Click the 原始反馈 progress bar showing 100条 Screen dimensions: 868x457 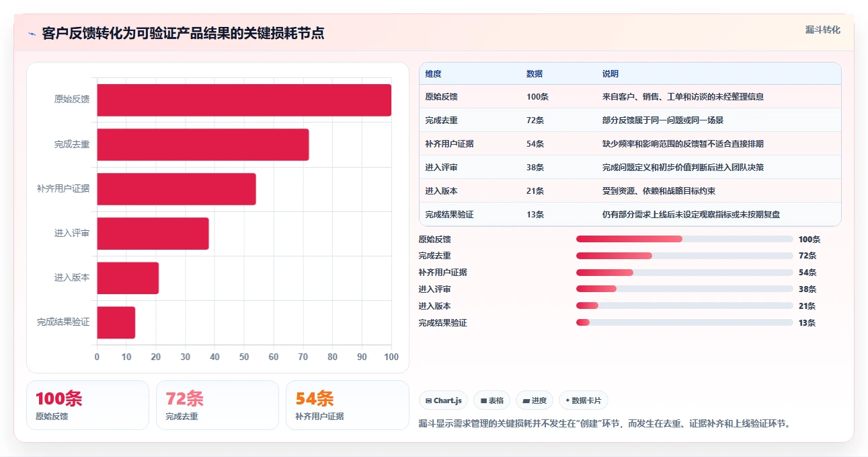tap(684, 239)
